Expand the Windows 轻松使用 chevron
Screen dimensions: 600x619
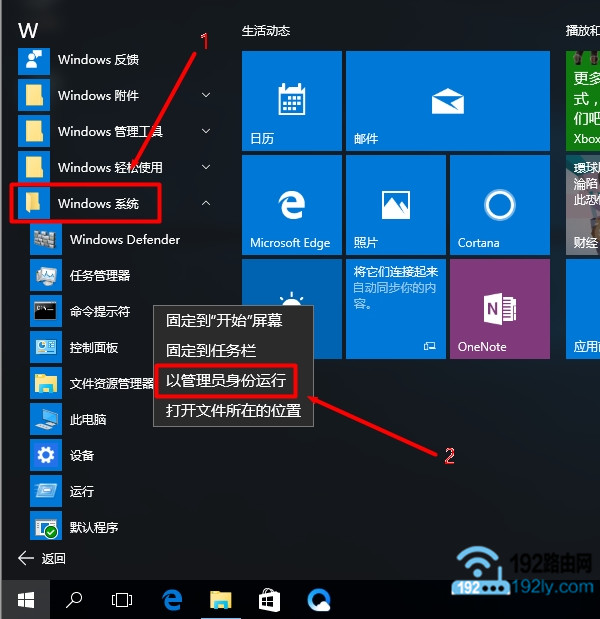[x=206, y=167]
